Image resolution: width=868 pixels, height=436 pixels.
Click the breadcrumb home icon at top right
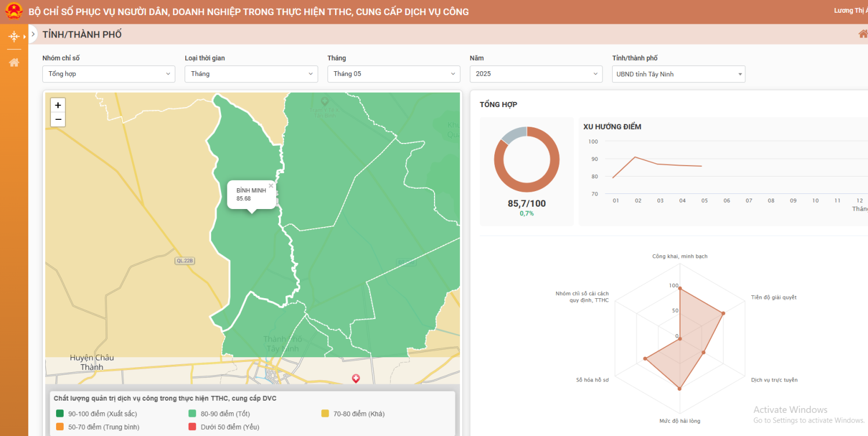tap(863, 34)
